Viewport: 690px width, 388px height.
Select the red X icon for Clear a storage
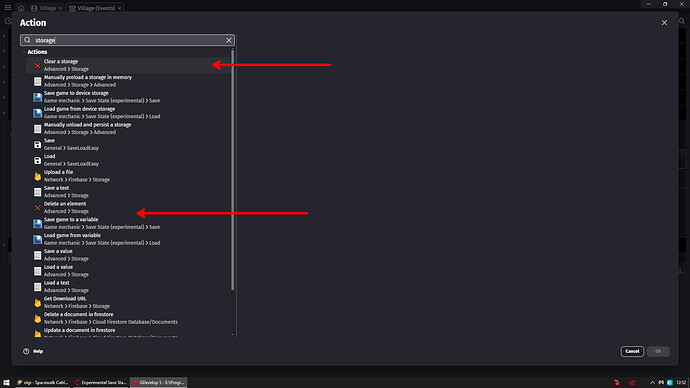click(37, 66)
